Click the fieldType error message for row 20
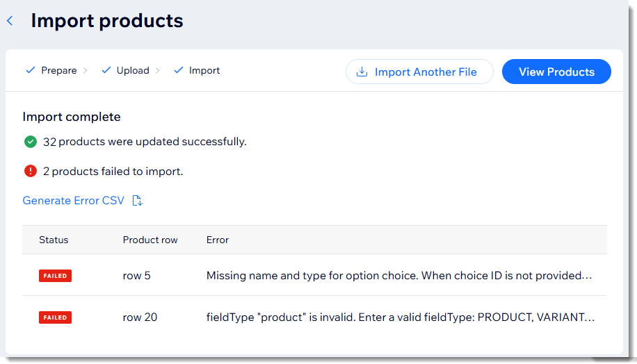This screenshot has height=364, width=637. tap(400, 317)
